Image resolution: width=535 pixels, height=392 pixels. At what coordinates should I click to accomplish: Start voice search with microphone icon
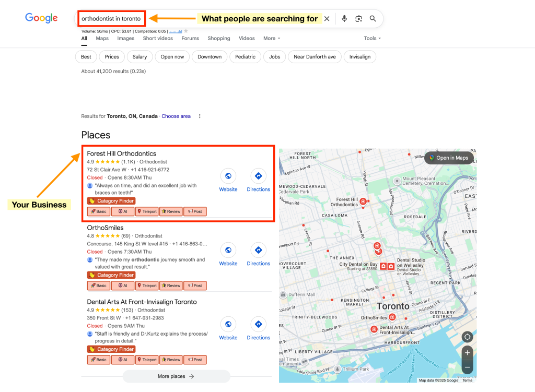click(344, 19)
